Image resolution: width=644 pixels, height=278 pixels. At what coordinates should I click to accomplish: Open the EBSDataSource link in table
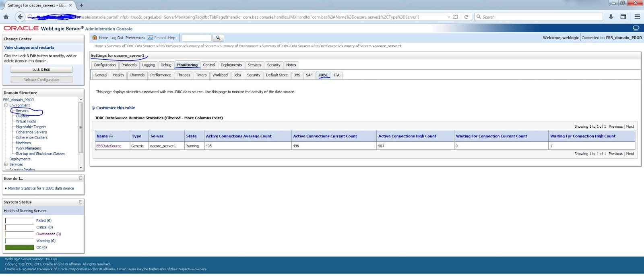click(109, 146)
